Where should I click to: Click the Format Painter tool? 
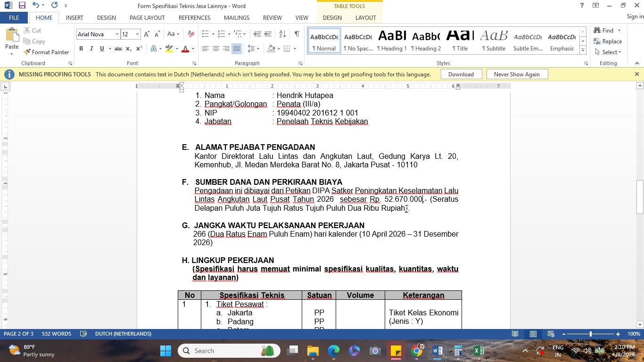[46, 52]
